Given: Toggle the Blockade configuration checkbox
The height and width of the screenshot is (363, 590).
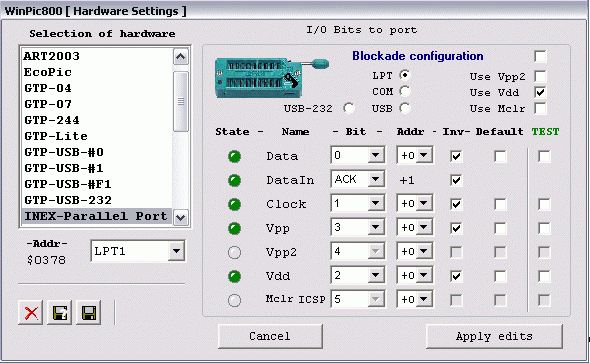Looking at the screenshot, I should tap(540, 56).
